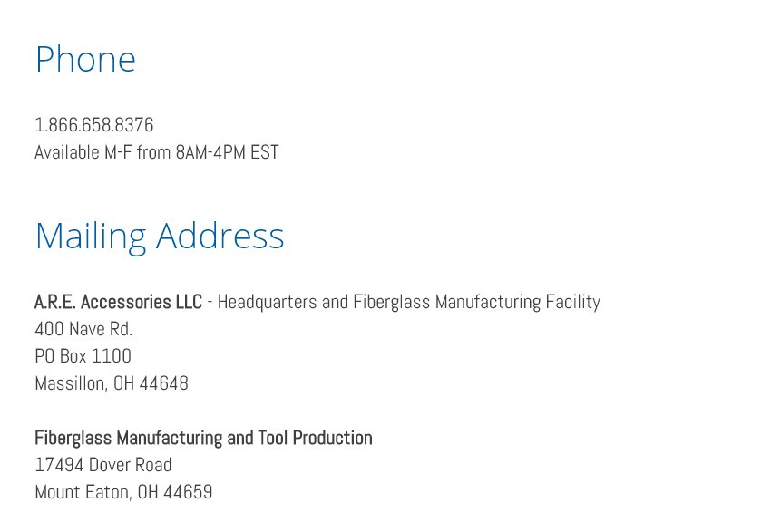
Task: Click the word Headquarters
Action: coord(267,302)
